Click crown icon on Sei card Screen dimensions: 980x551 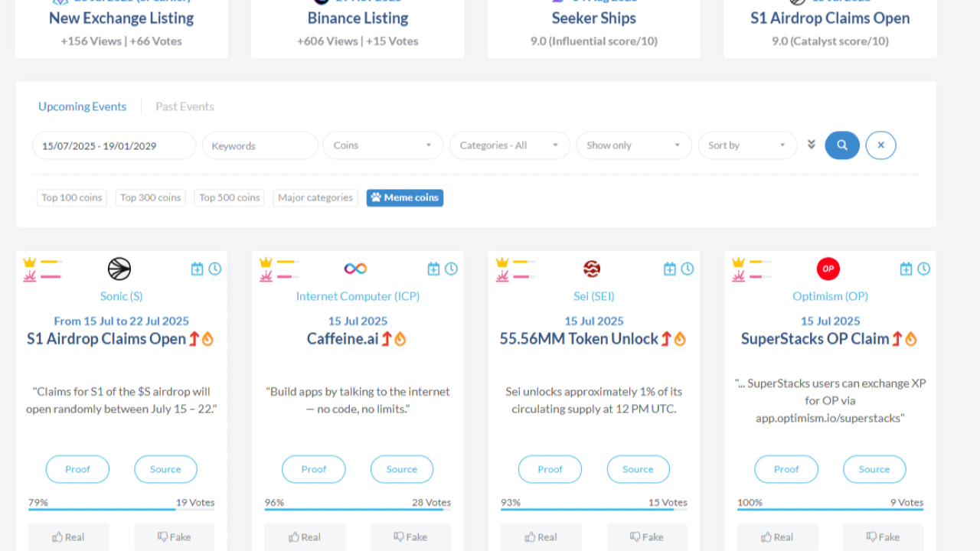[502, 262]
